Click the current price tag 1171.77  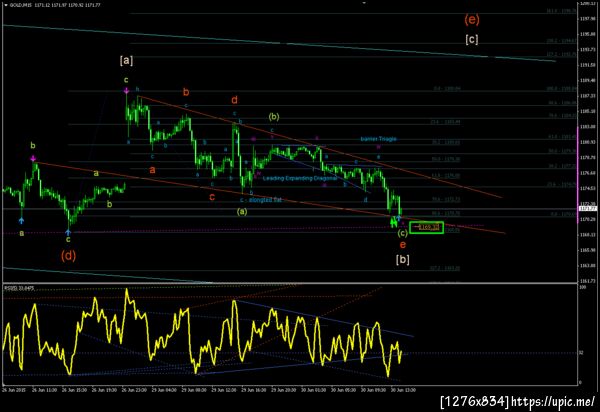point(588,208)
